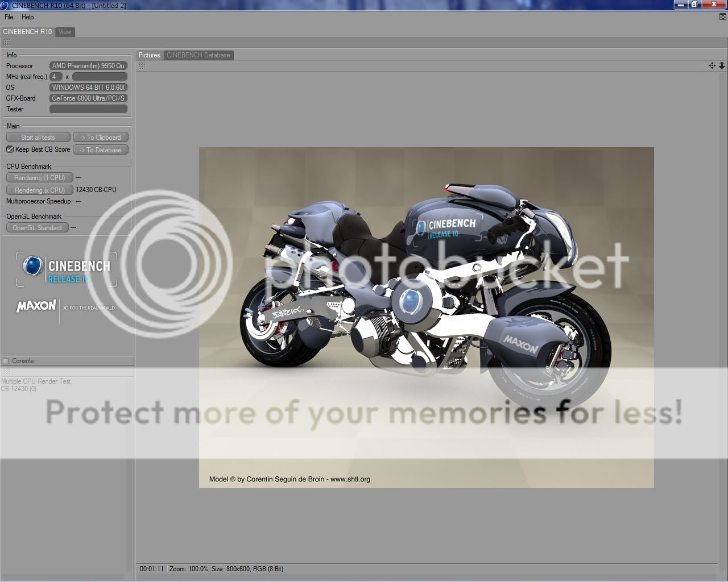Click the CINEBENCH application icon in the title bar
Viewport: 728px width, 582px height.
(5, 5)
